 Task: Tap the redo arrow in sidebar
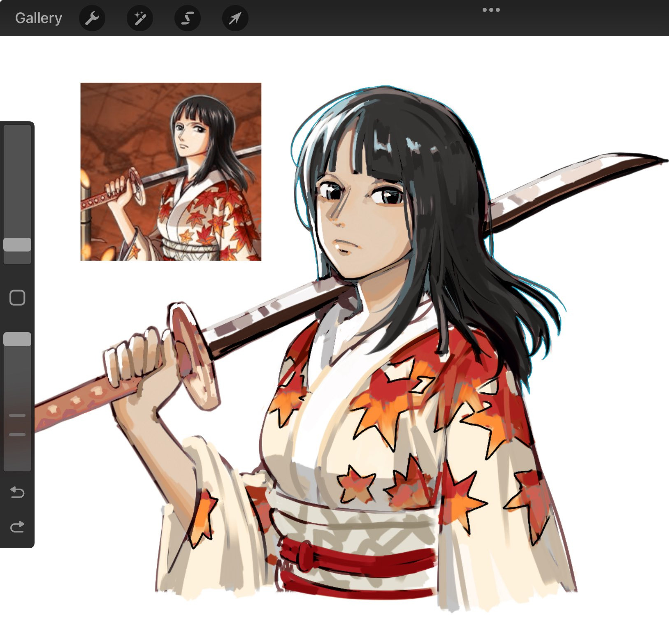pyautogui.click(x=17, y=526)
